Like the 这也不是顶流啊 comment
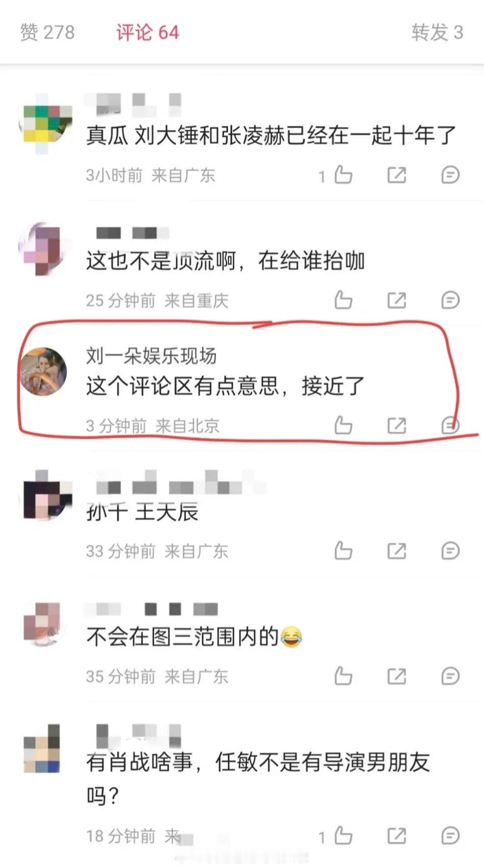484x868 pixels. point(343,300)
